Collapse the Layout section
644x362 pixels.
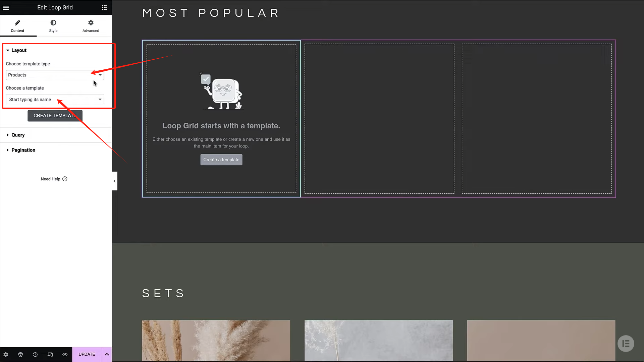19,50
